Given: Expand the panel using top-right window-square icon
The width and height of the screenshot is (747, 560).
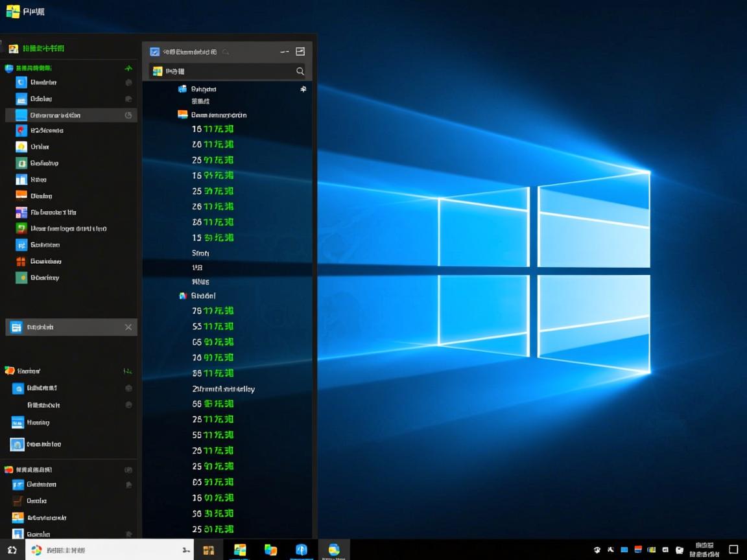Looking at the screenshot, I should (300, 51).
